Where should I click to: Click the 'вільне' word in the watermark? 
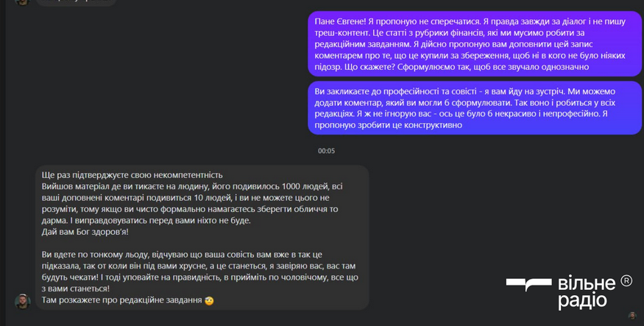(x=587, y=283)
